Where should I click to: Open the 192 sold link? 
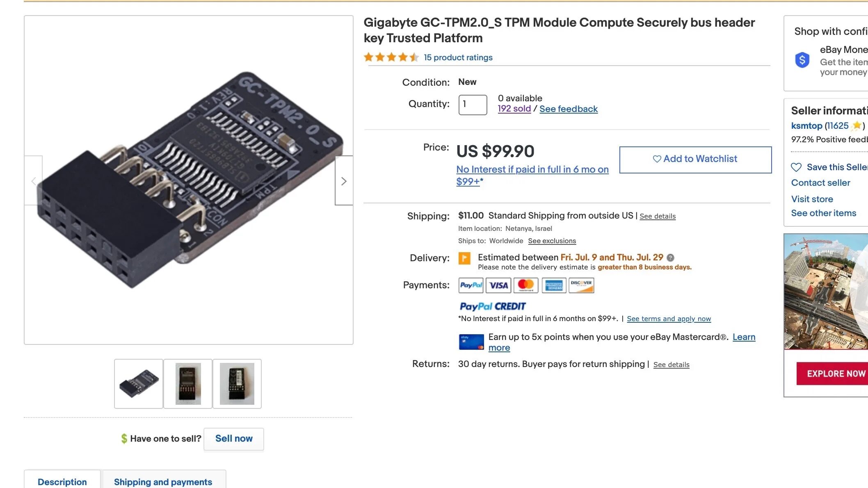514,109
